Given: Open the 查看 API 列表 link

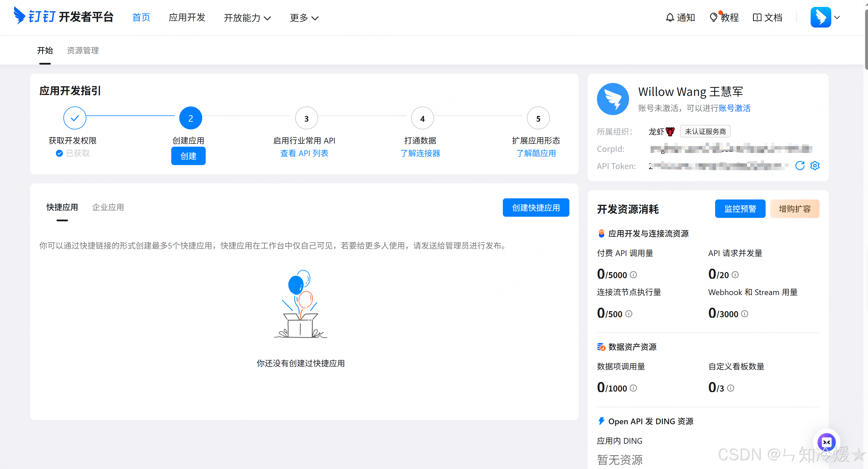Looking at the screenshot, I should (x=305, y=153).
